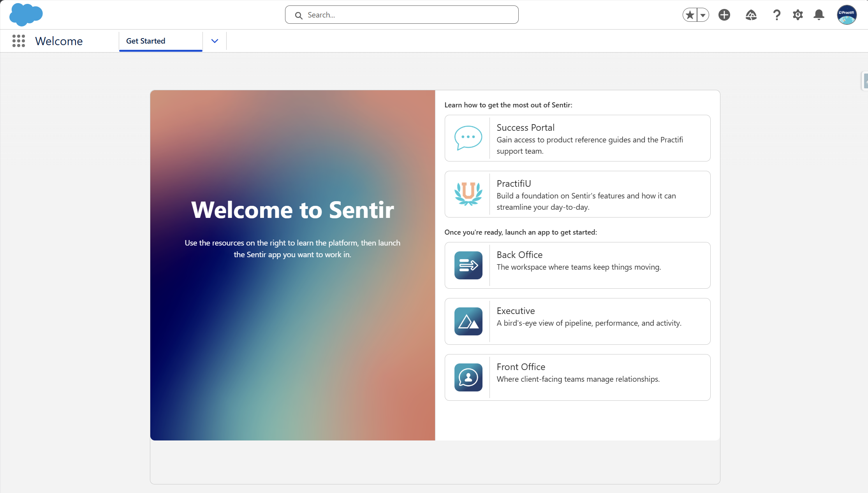This screenshot has height=493, width=868.
Task: Expand the favorites list dropdown arrow
Action: (703, 15)
